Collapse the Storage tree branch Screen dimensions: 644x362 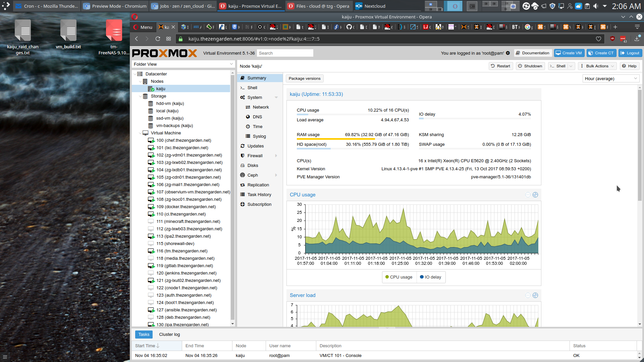tap(141, 96)
